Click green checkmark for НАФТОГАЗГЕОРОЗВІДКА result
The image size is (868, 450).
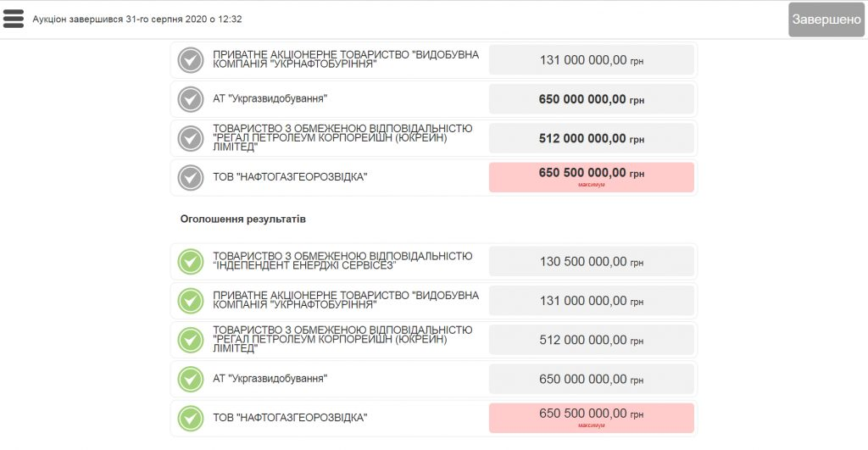[x=191, y=419]
